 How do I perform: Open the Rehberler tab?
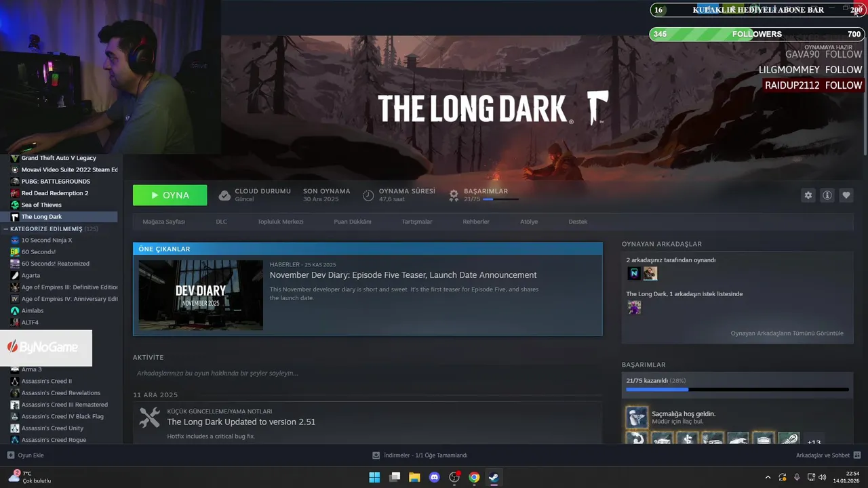point(476,222)
